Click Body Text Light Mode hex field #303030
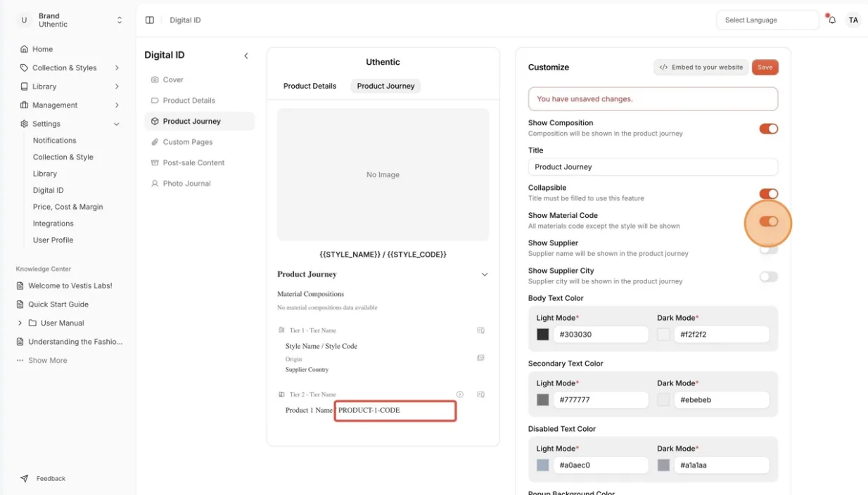Viewport: 868px width, 495px height. (x=601, y=335)
